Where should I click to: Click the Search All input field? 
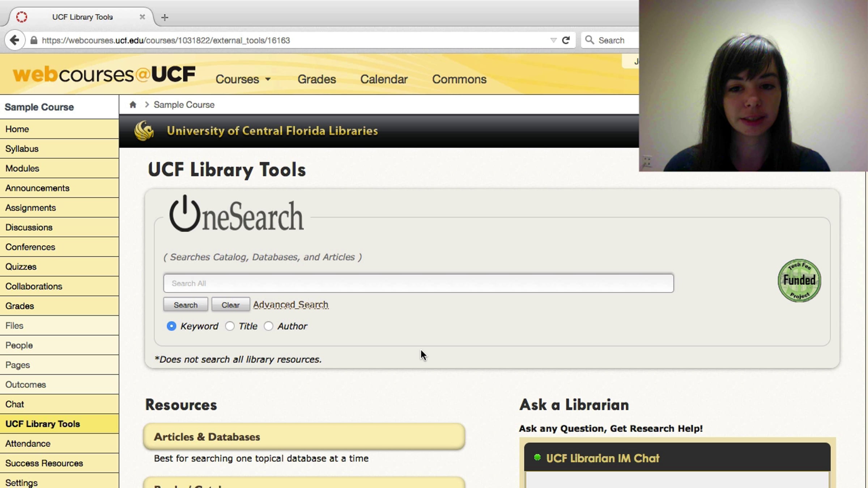pos(418,283)
